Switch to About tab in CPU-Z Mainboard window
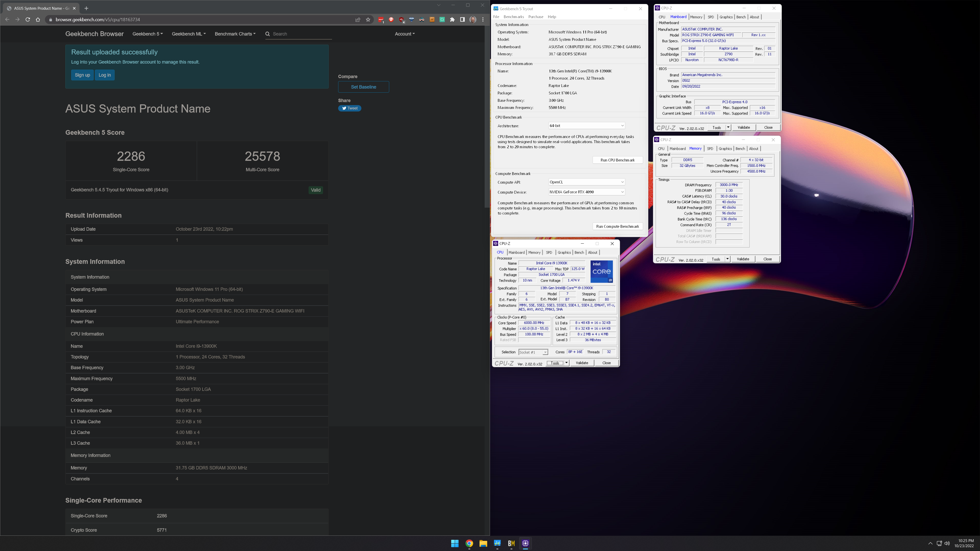This screenshot has height=551, width=980. pos(754,17)
